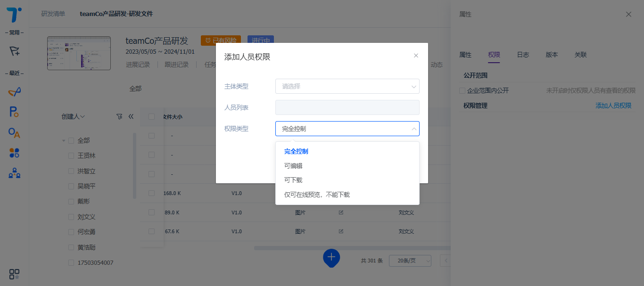
Task: Open the app grid with star icon
Action: (14, 274)
